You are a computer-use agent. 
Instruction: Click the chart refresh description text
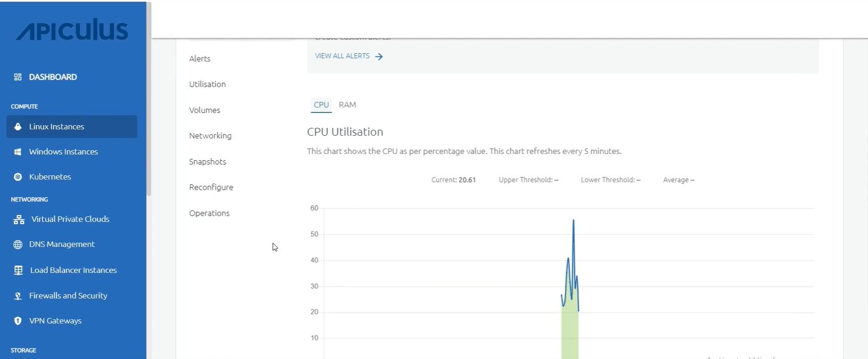(464, 151)
